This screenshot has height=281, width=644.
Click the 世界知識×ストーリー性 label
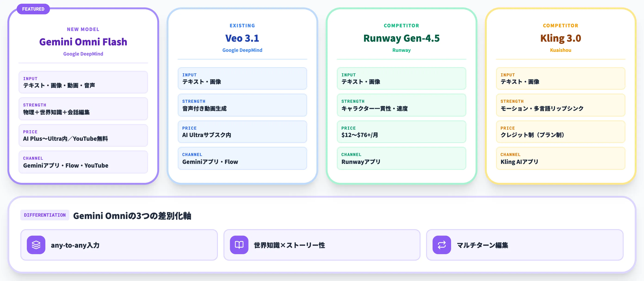289,245
